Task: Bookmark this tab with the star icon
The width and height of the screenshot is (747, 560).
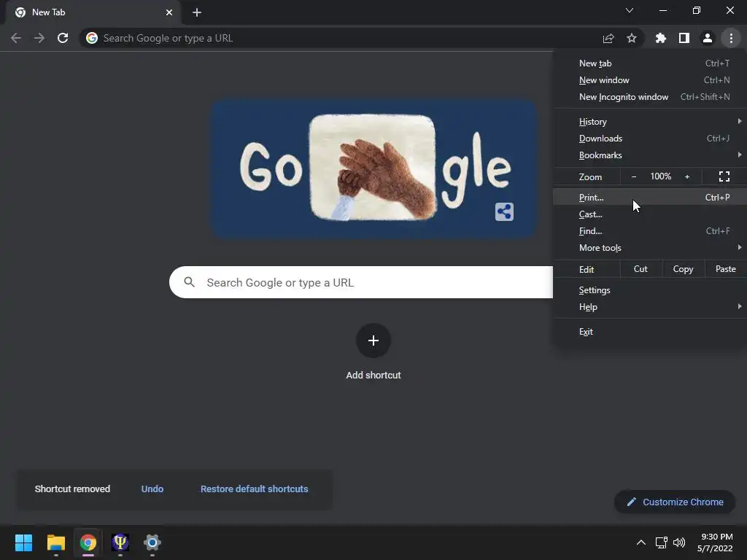Action: [x=632, y=38]
